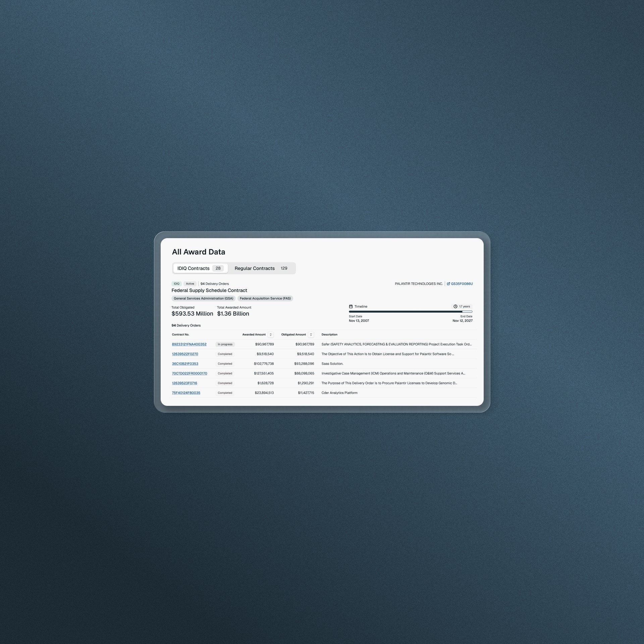Open contract 36C10B21F0353
The image size is (644, 644).
185,364
